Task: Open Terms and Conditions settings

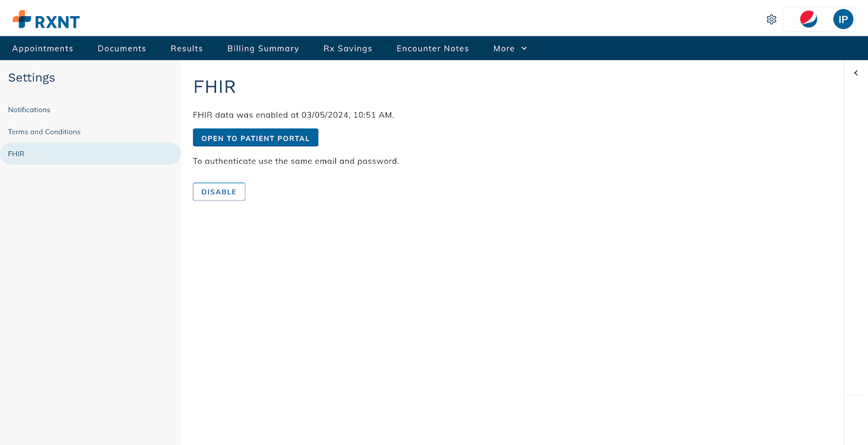Action: [x=44, y=132]
